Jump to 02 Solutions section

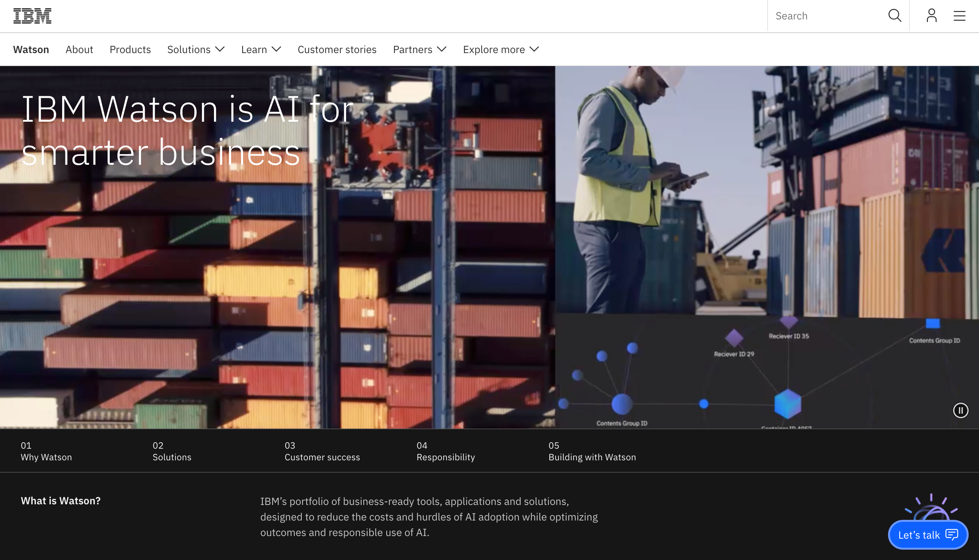(x=172, y=451)
